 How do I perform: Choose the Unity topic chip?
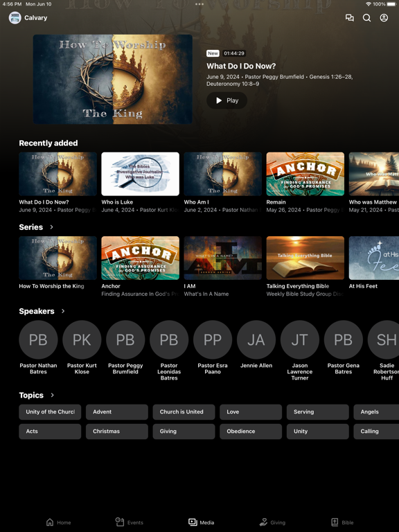(x=317, y=432)
